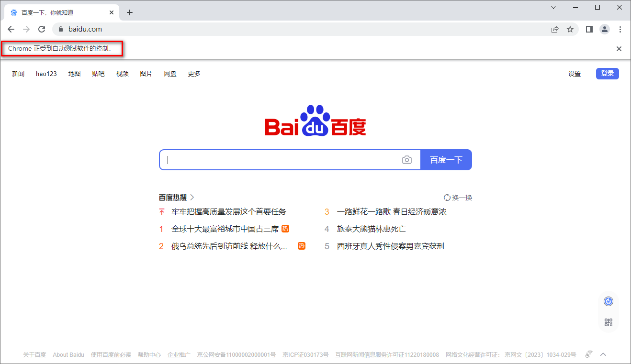Open the 京公网安备11000002000001号 link
This screenshot has height=364, width=631.
237,355
